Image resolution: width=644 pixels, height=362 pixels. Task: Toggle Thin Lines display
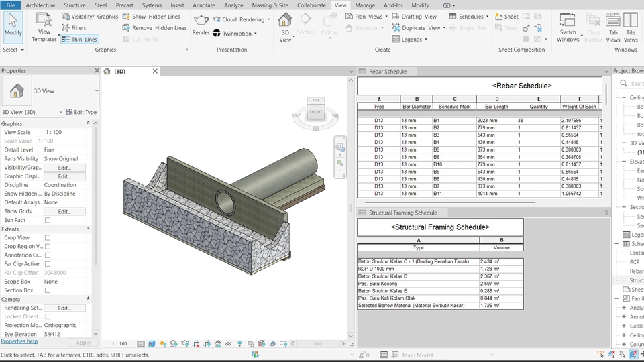click(x=79, y=40)
